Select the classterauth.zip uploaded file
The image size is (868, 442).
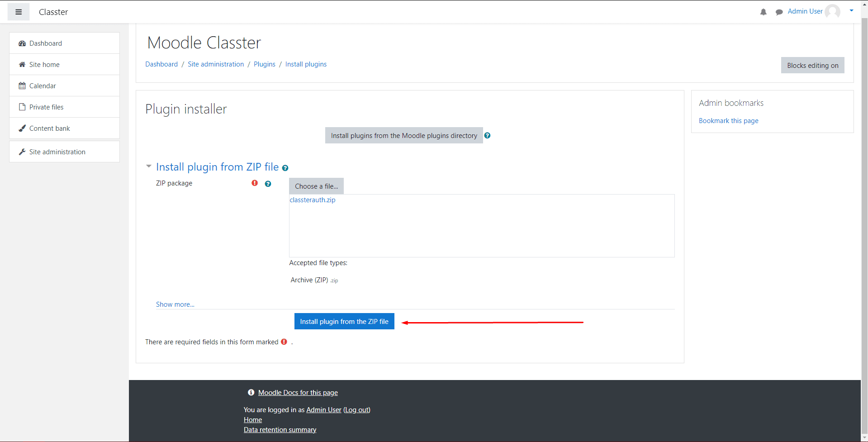tap(313, 200)
